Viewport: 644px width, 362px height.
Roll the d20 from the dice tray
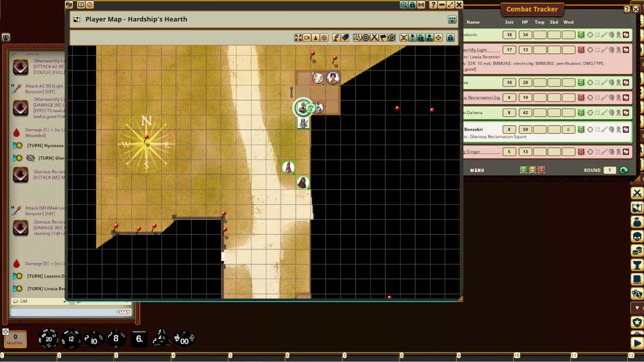(x=48, y=339)
